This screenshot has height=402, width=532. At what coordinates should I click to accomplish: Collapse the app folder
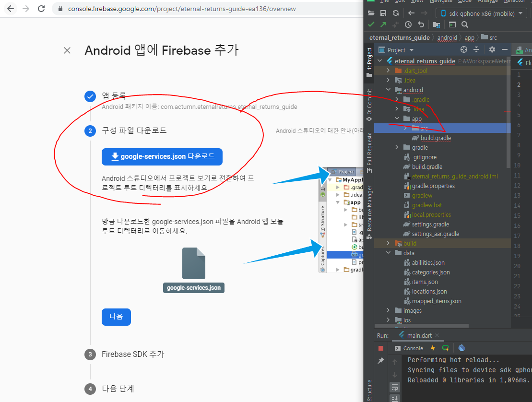pyautogui.click(x=397, y=119)
